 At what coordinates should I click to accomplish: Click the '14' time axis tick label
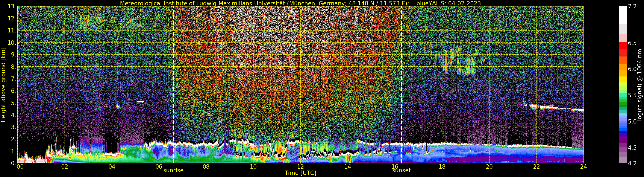[x=347, y=166]
